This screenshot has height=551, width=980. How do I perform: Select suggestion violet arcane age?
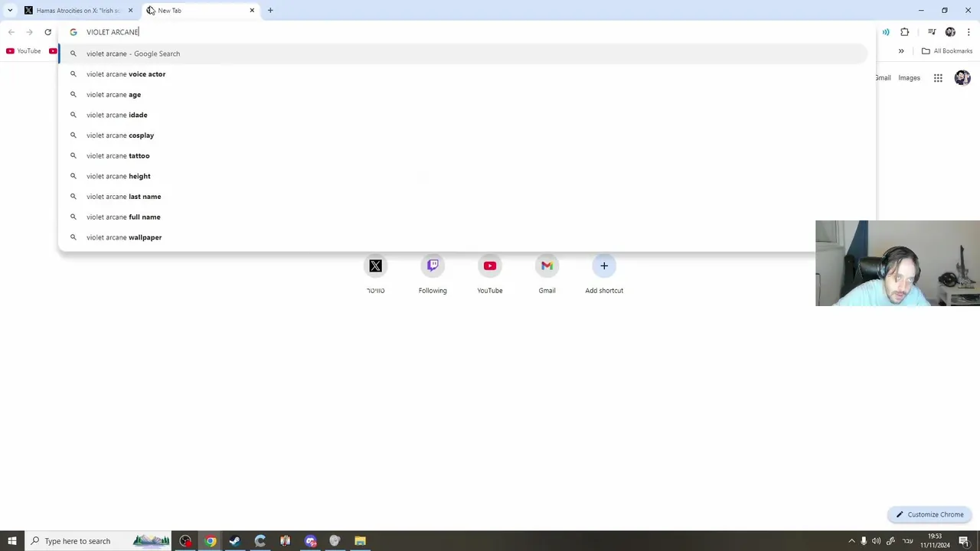[x=463, y=95]
